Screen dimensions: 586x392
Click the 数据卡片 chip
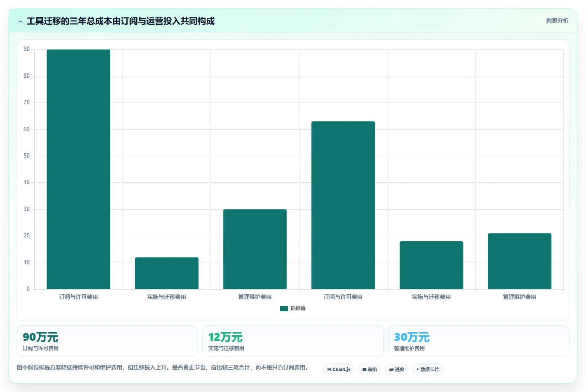click(428, 369)
